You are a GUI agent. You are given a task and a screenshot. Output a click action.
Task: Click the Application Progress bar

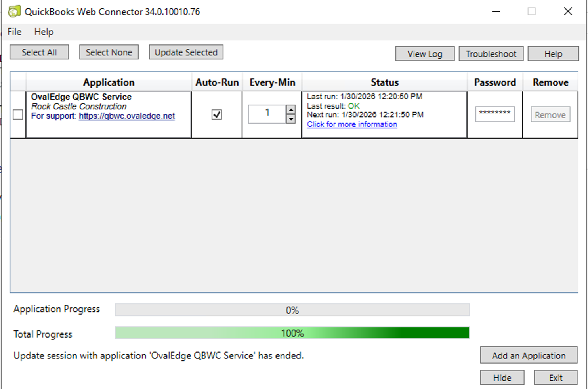coord(292,310)
